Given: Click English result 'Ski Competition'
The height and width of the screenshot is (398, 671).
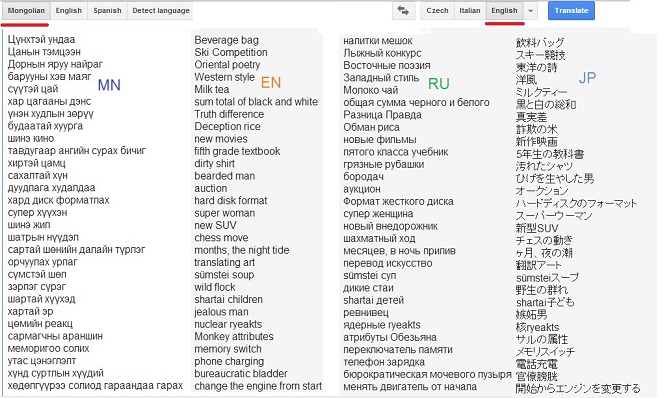Looking at the screenshot, I should coord(231,52).
